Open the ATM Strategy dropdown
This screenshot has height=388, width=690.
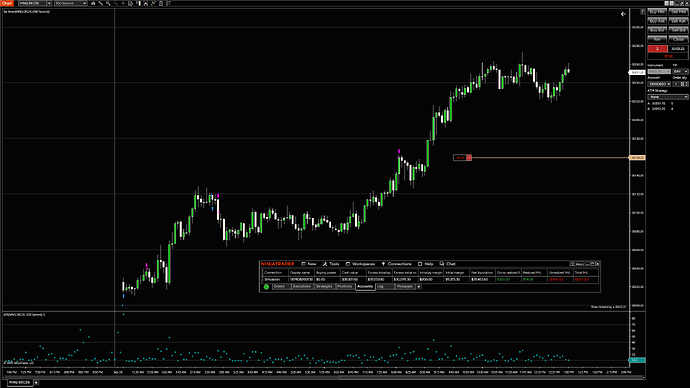668,97
